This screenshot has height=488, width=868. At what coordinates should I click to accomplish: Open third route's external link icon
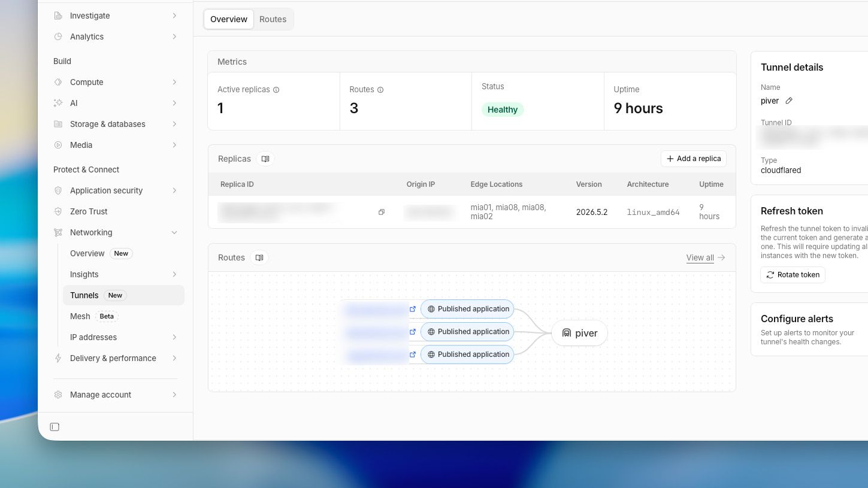413,354
